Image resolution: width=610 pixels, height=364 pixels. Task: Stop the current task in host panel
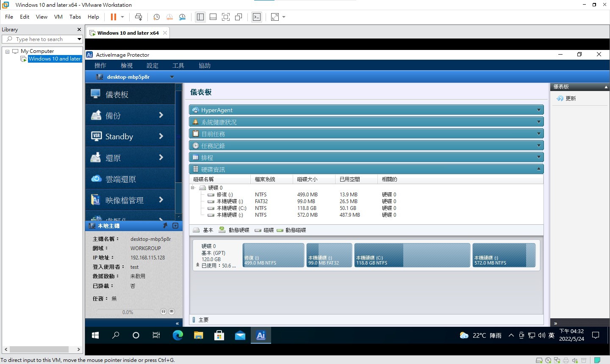pos(172,312)
